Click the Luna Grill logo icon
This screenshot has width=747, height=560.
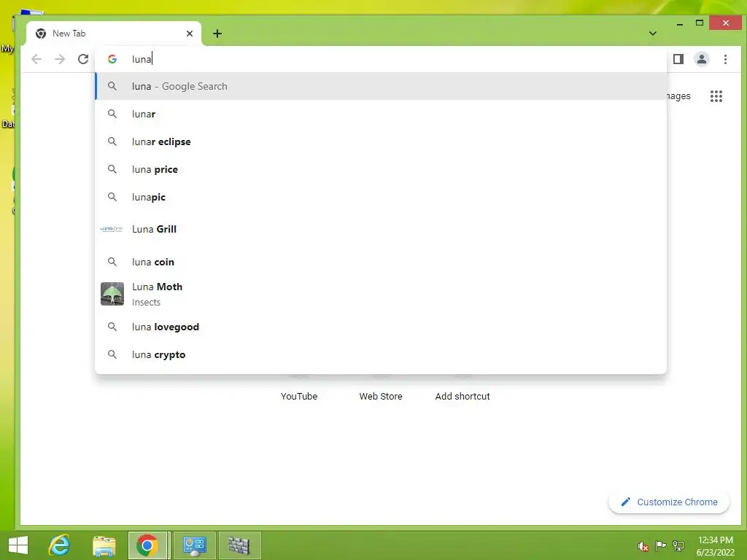point(112,229)
